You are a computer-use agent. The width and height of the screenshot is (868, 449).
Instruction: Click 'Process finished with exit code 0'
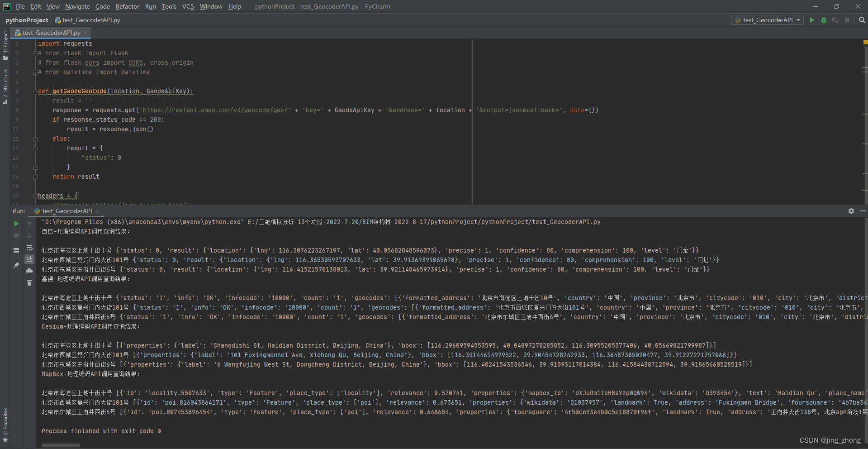pyautogui.click(x=101, y=431)
